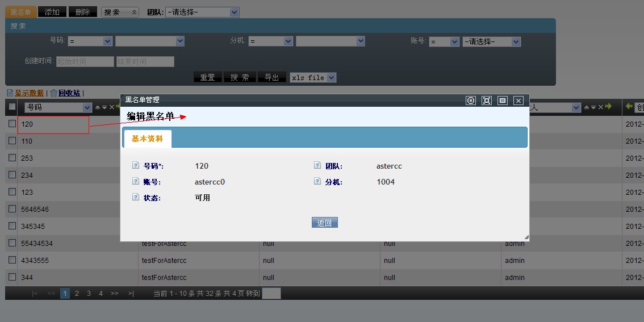Click the fullscreen icon in dialog title bar
The image size is (644, 322).
[x=486, y=101]
